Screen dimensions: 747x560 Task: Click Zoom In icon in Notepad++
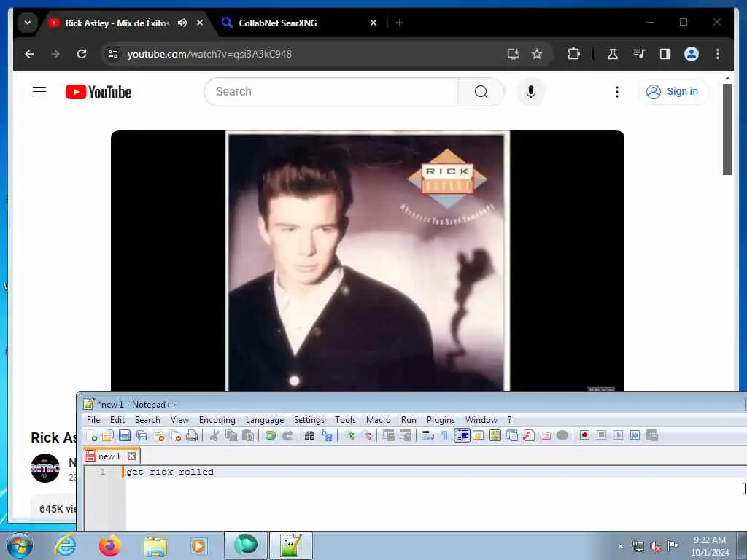[x=349, y=435]
